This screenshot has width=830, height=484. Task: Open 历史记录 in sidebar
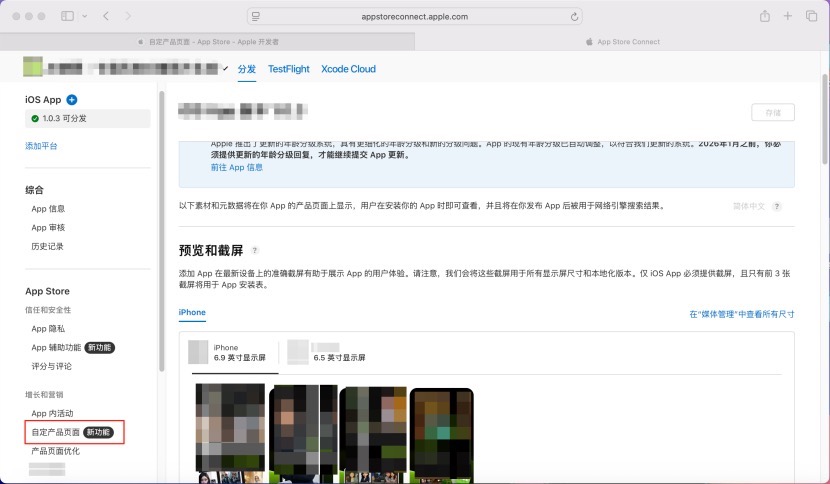click(47, 246)
